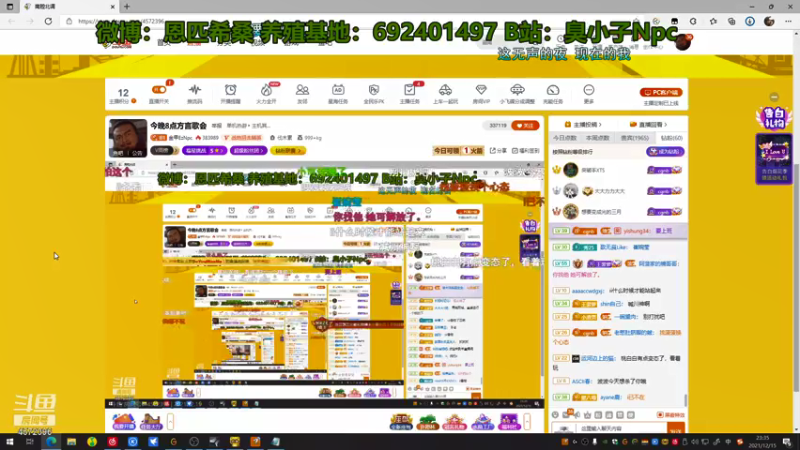Click the orange follow heart button
The height and width of the screenshot is (450, 800).
525,126
